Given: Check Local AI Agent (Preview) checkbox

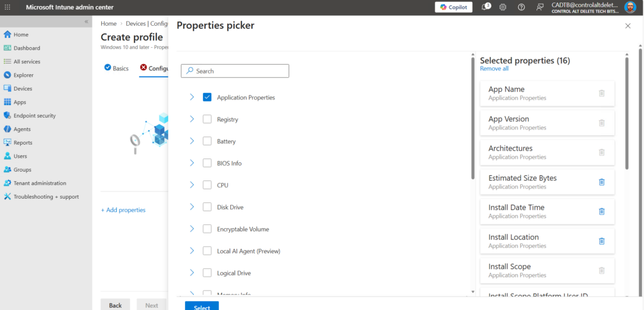Looking at the screenshot, I should point(207,251).
